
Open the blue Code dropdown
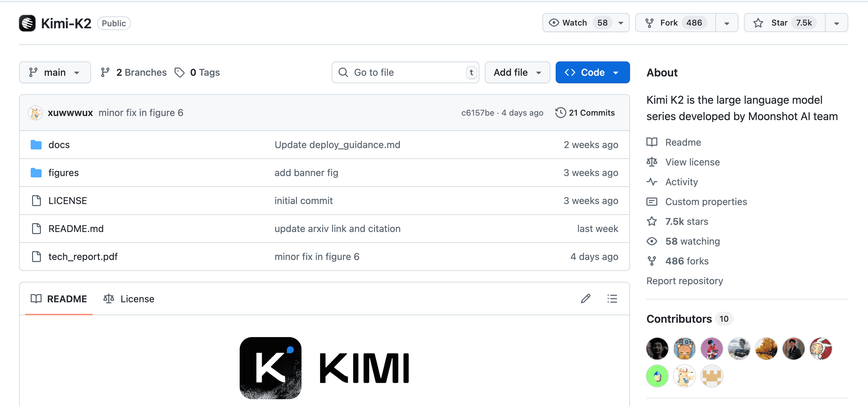coord(593,72)
